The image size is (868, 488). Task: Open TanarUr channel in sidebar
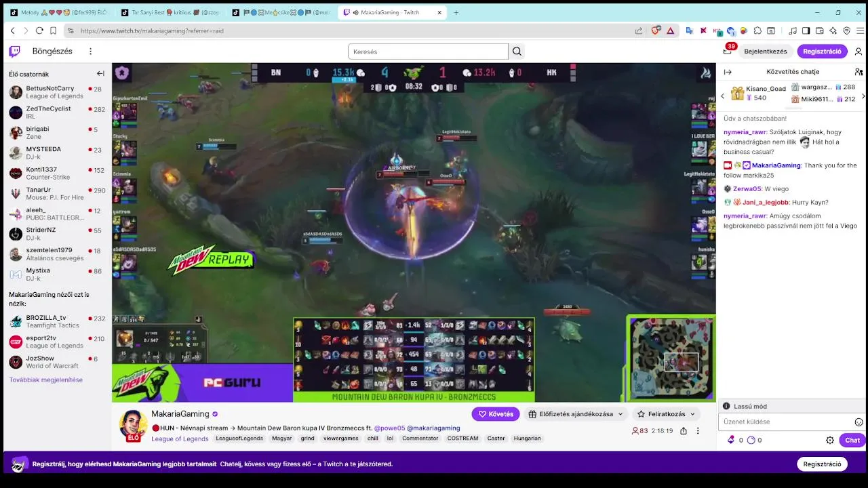58,193
